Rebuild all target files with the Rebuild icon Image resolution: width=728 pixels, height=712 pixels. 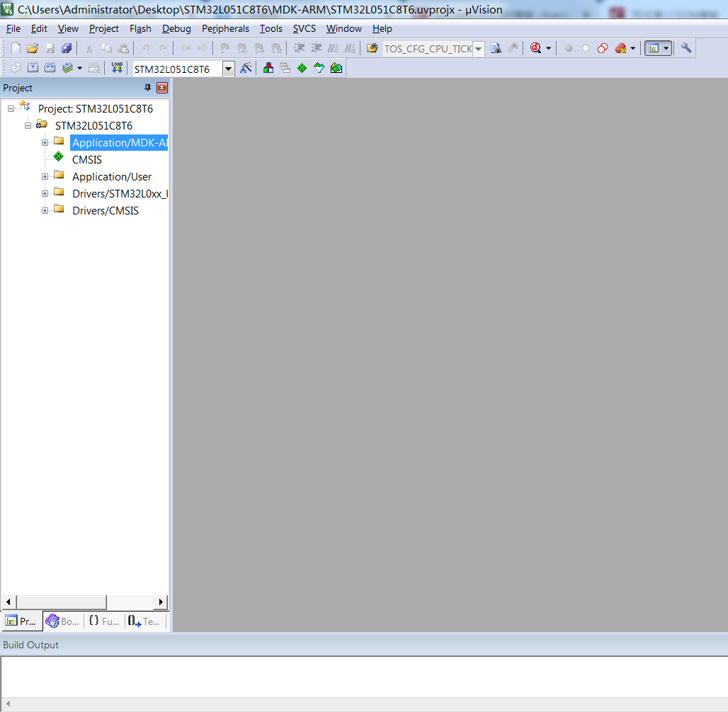(50, 68)
